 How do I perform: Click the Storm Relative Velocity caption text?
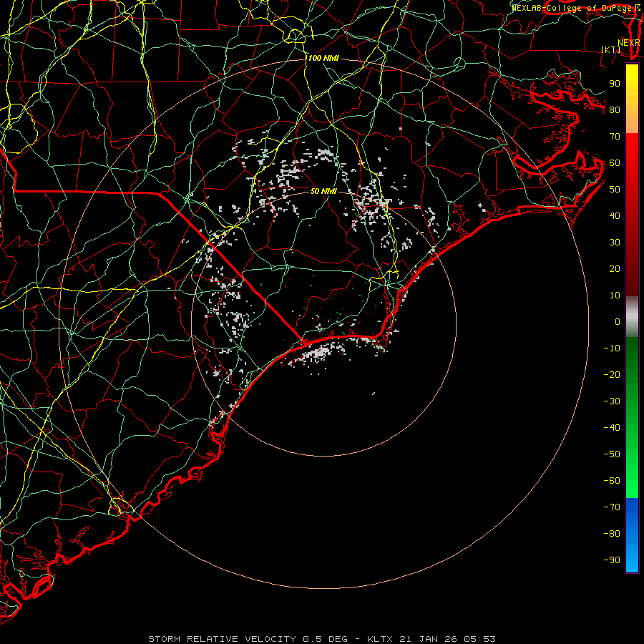321,639
